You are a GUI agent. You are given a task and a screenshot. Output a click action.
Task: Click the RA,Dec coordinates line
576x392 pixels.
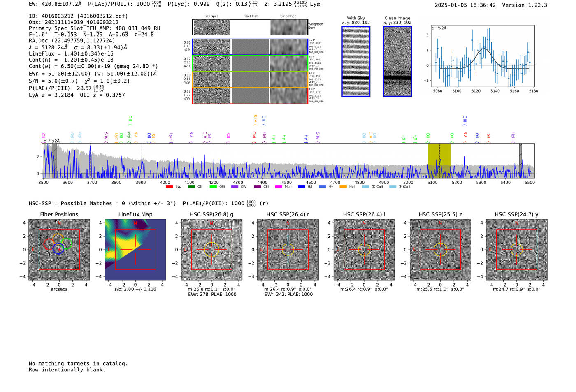point(72,41)
